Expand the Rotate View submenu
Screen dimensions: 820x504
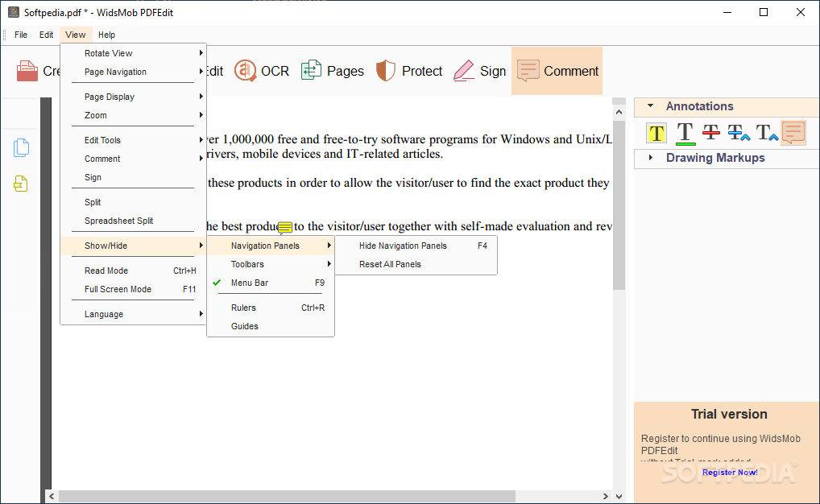134,53
